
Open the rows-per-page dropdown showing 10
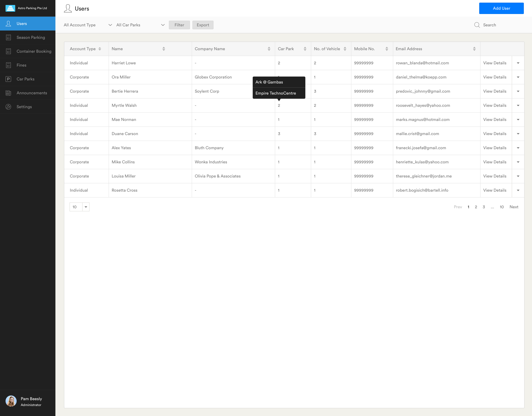pyautogui.click(x=86, y=207)
